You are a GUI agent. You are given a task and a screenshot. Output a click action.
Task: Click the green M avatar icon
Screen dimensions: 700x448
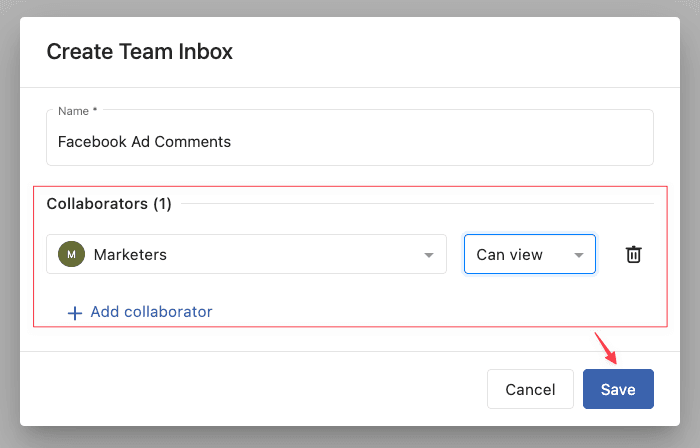(x=71, y=254)
